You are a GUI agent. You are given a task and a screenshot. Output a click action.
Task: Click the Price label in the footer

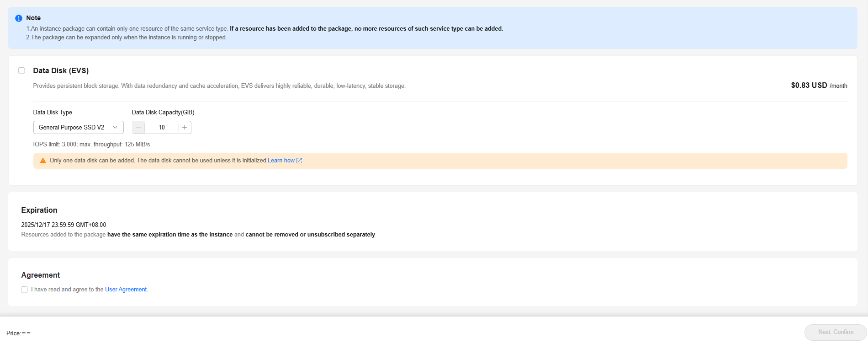click(x=14, y=333)
